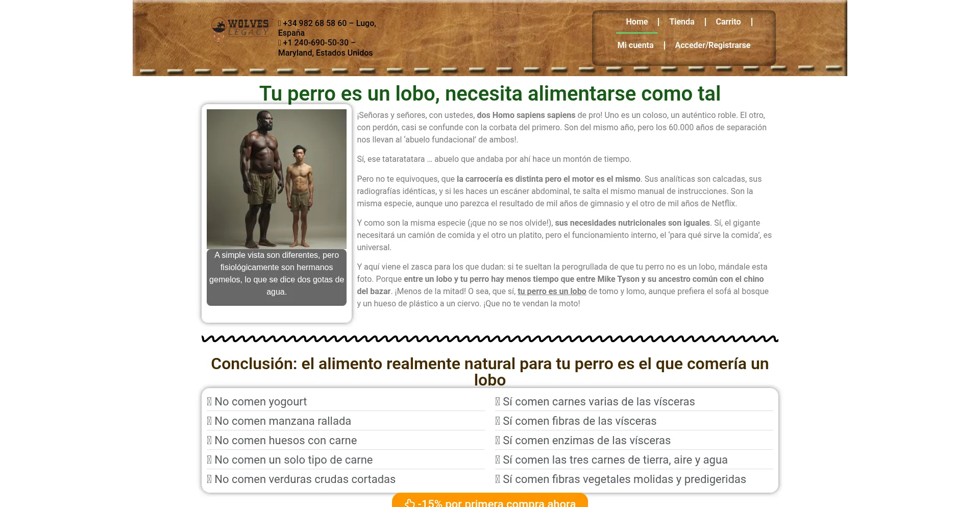
Task: Select the row 'Sí comen carnes varias de las vísceras'
Action: point(634,402)
